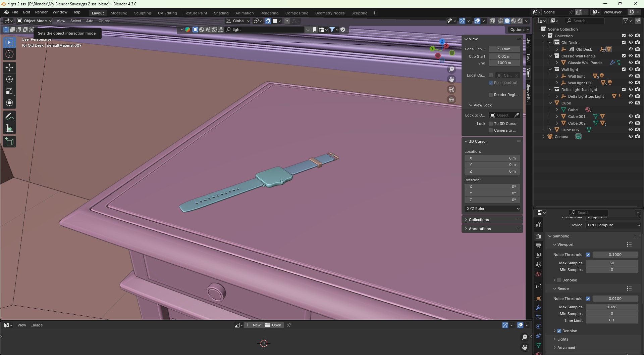644x355 pixels.
Task: Activate the Transform tool
Action: coord(9,103)
